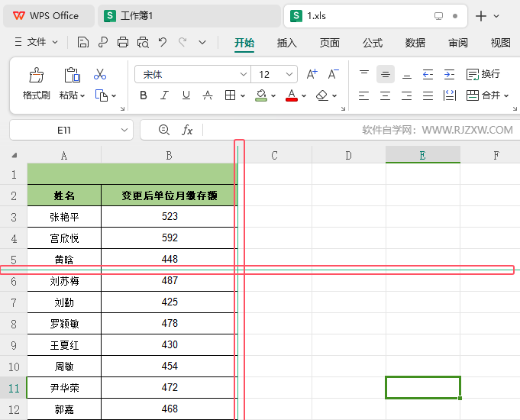Click the new tab plus button
Image resolution: width=520 pixels, height=420 pixels.
(481, 16)
